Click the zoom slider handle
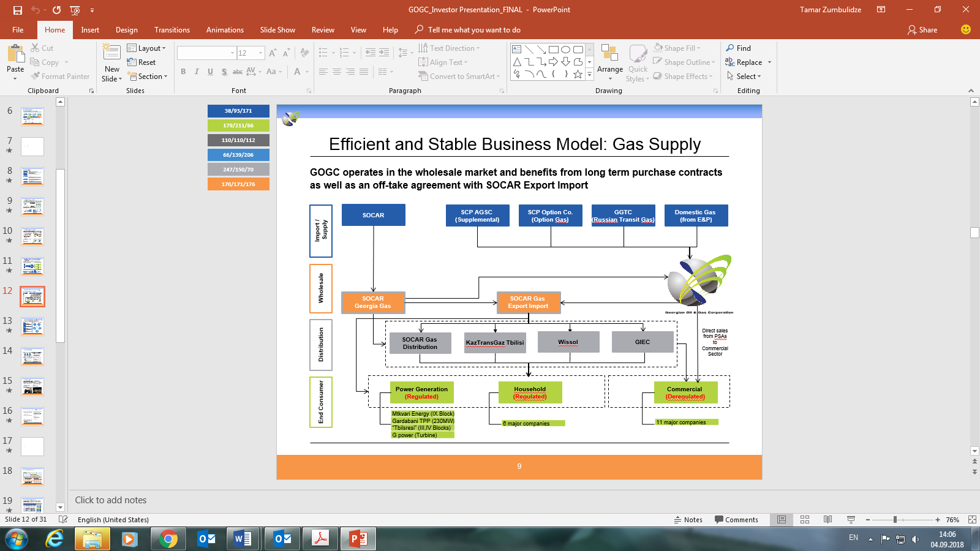980x551 pixels. pos(895,520)
